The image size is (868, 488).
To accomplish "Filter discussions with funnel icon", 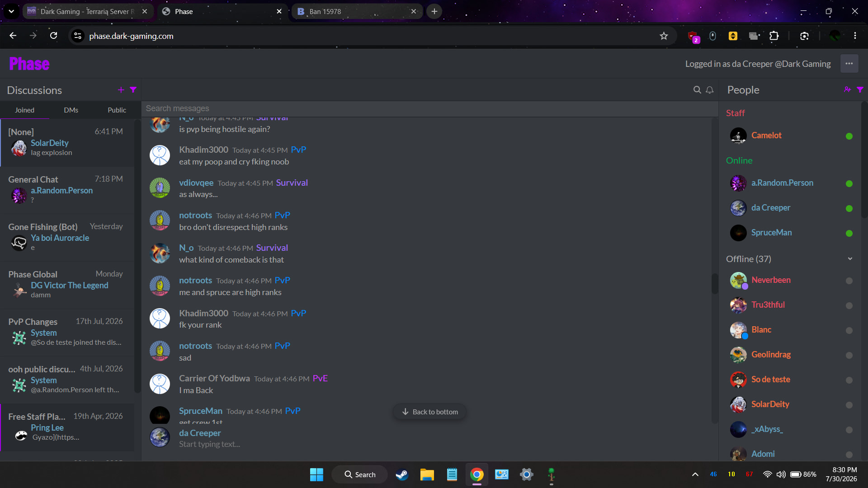I will point(133,89).
